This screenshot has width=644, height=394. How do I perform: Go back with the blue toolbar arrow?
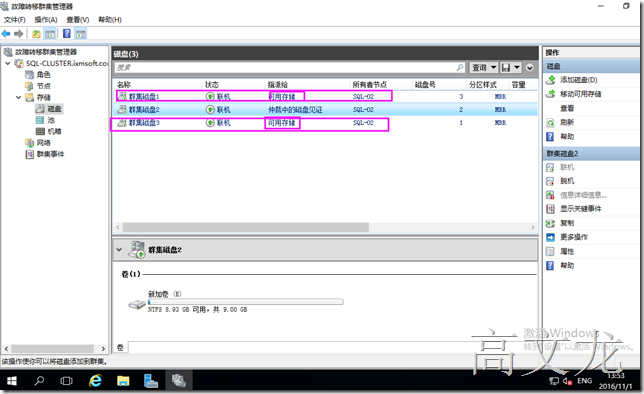pos(6,34)
